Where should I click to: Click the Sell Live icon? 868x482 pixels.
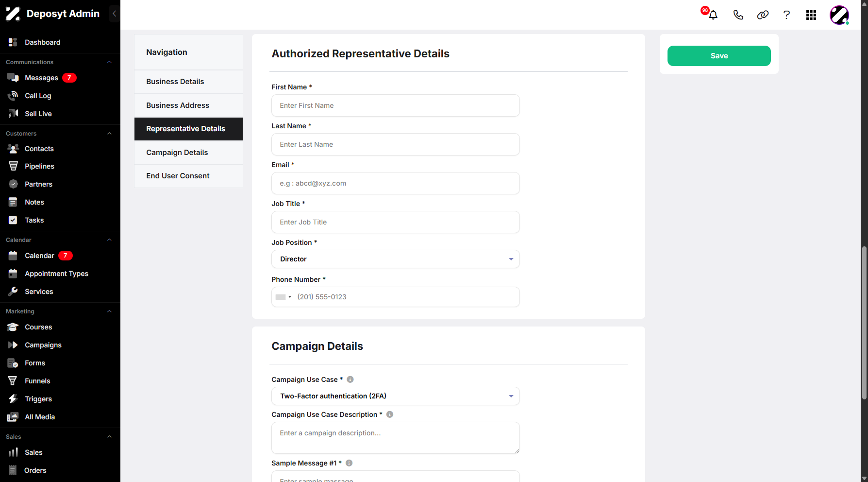pyautogui.click(x=13, y=114)
